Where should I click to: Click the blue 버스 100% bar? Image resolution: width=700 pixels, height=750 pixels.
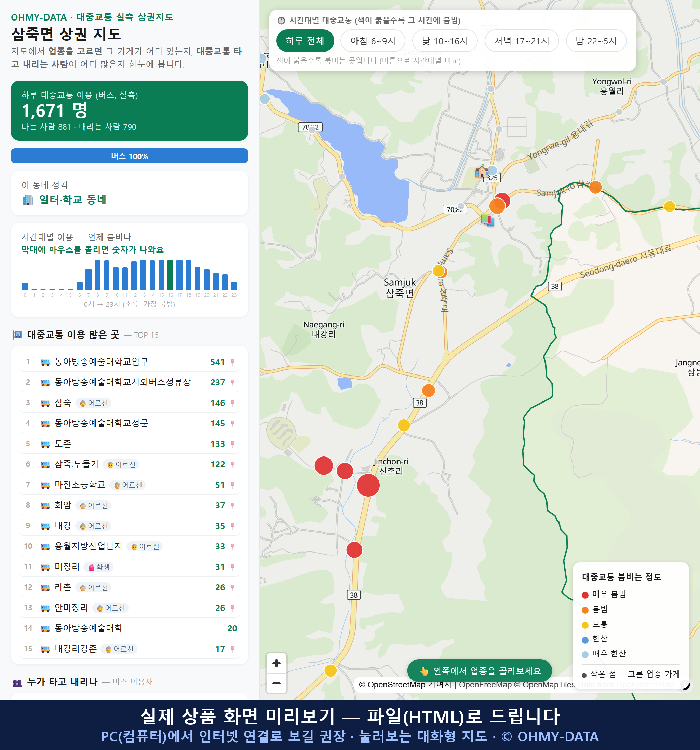tap(130, 156)
